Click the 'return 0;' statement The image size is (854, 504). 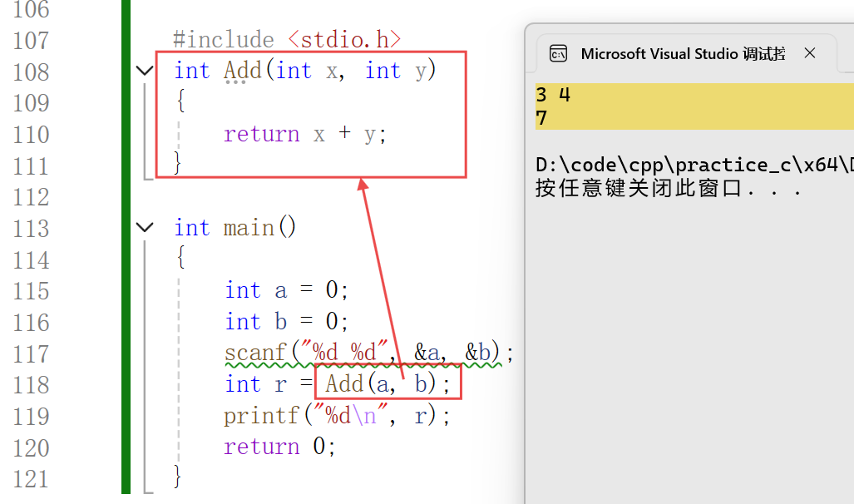pos(279,447)
